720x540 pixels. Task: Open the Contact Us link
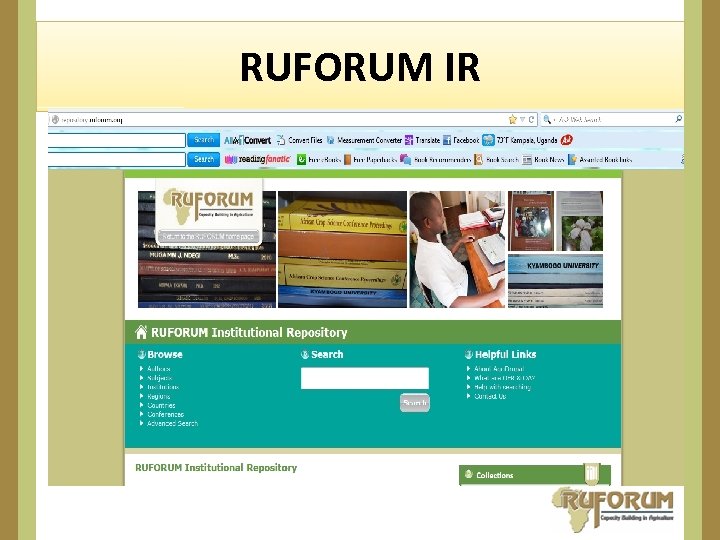click(490, 396)
